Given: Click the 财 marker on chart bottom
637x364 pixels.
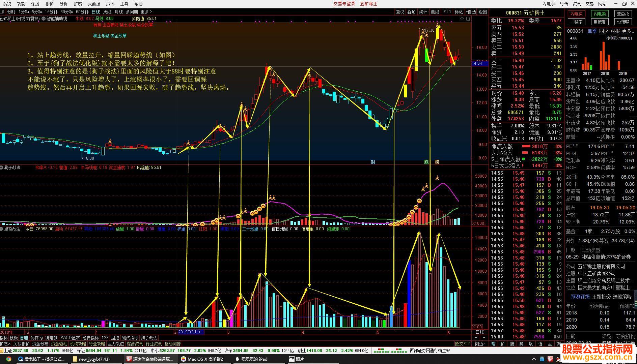Looking at the screenshot, I should pos(373,162).
